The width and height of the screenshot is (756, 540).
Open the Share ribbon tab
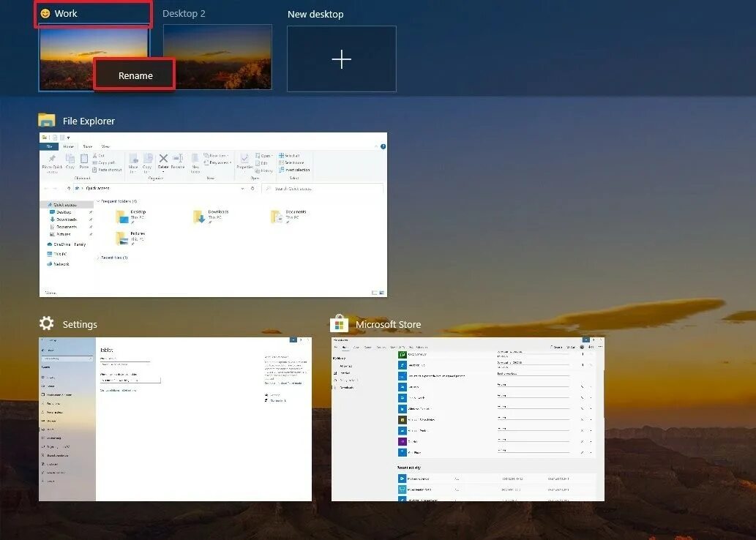tap(87, 147)
